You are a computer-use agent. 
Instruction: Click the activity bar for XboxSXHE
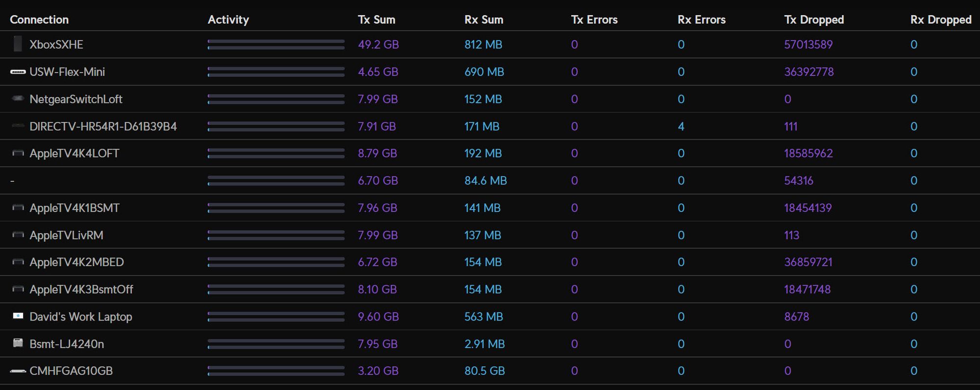276,45
